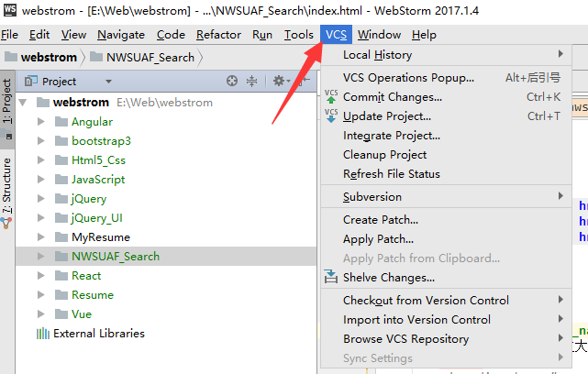The height and width of the screenshot is (374, 588).
Task: Open the File menu
Action: click(x=9, y=35)
